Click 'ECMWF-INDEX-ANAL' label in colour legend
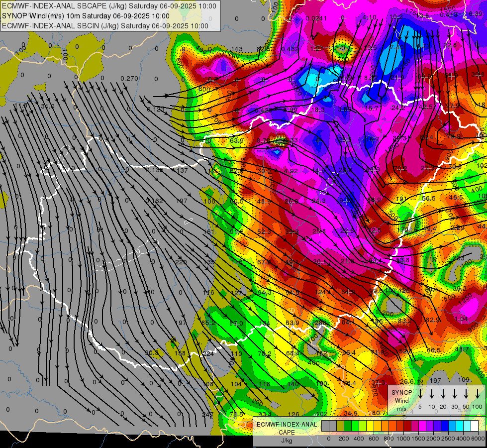Screen dimensions: 487x448 pos(287,425)
